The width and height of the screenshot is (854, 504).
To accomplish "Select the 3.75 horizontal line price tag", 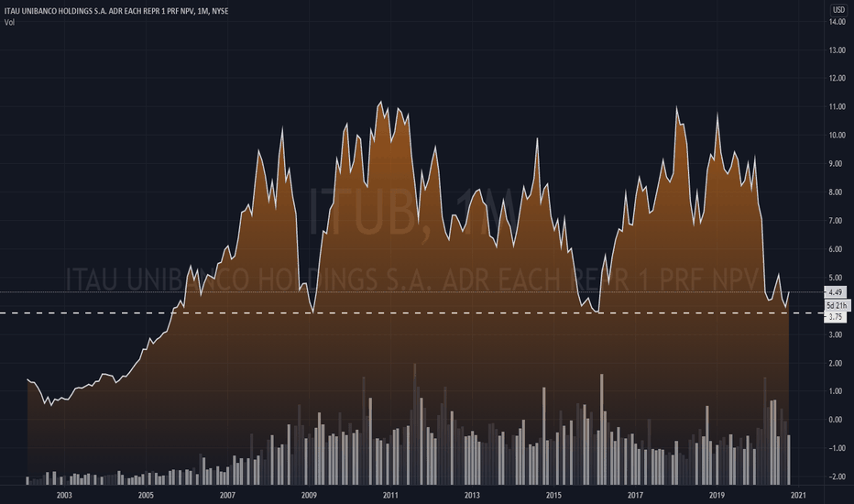I will click(835, 316).
